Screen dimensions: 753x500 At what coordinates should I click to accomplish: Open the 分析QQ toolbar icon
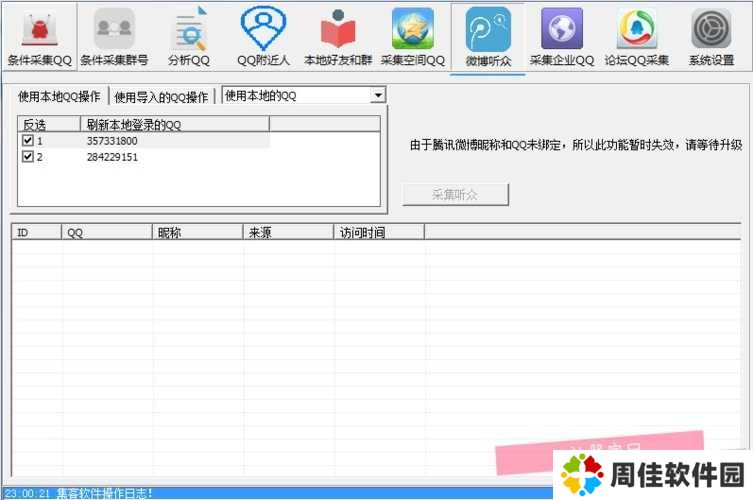pyautogui.click(x=189, y=37)
